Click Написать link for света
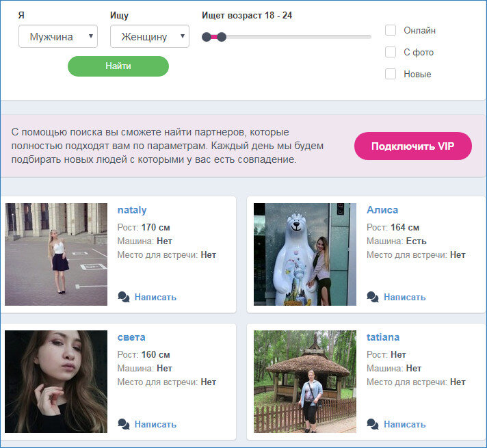487x448 pixels. [155, 424]
